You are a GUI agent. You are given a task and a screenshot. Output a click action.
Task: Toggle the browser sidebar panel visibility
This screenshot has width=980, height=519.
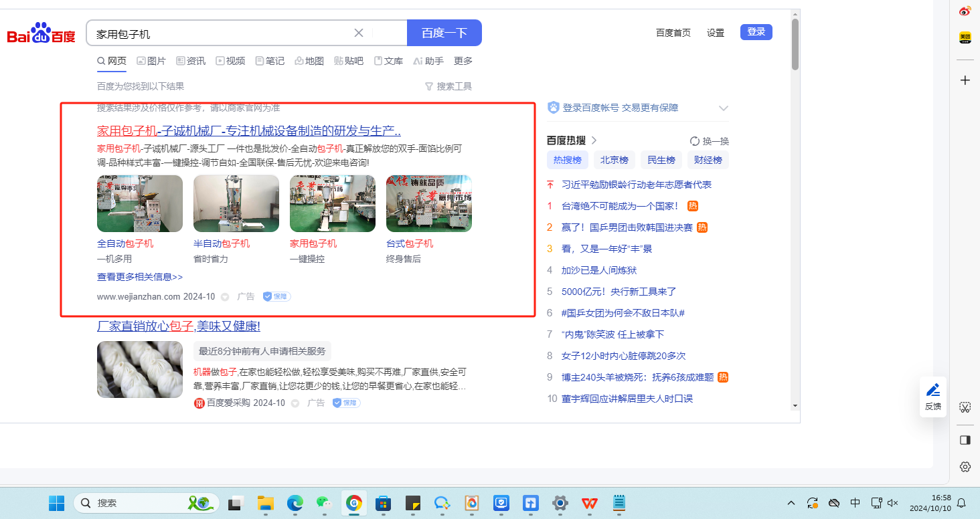[965, 439]
